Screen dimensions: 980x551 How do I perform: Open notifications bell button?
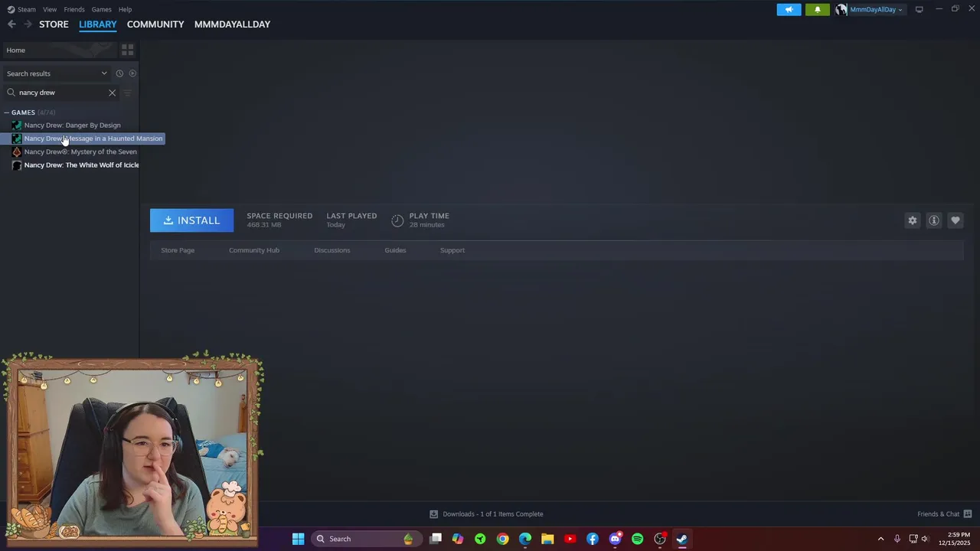[817, 9]
